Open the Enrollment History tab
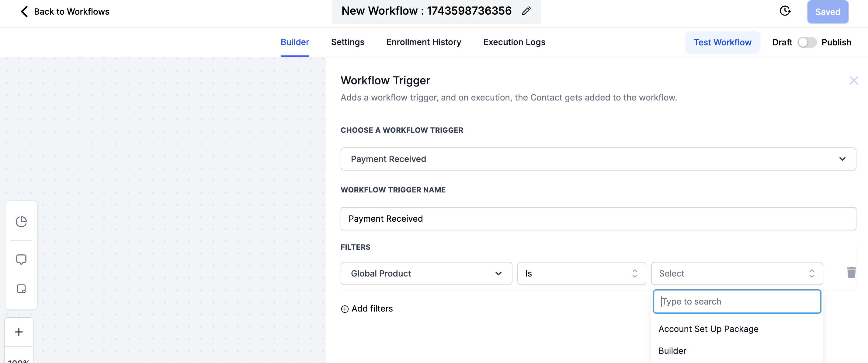 click(x=424, y=42)
